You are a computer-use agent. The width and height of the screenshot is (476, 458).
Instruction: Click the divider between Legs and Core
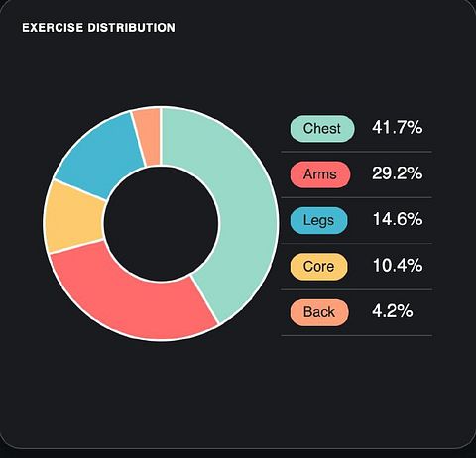coord(356,244)
